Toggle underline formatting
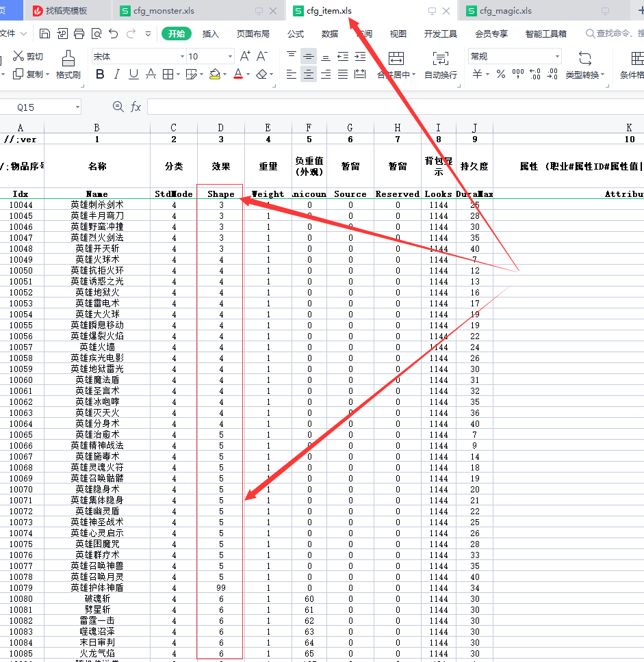The height and width of the screenshot is (662, 644). point(133,75)
